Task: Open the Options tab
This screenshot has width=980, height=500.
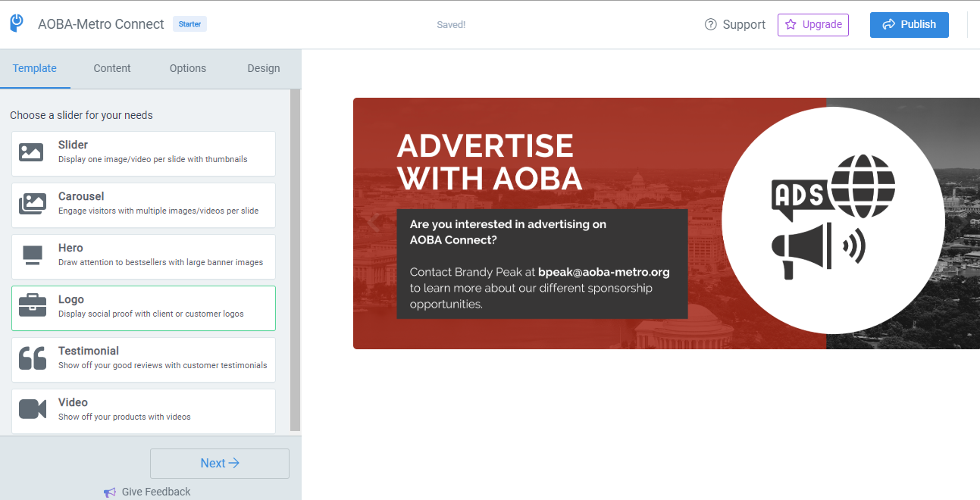Action: coord(188,68)
